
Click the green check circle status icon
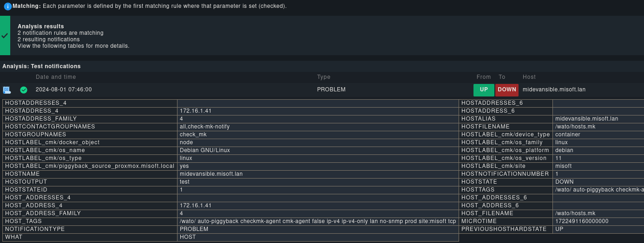point(24,90)
